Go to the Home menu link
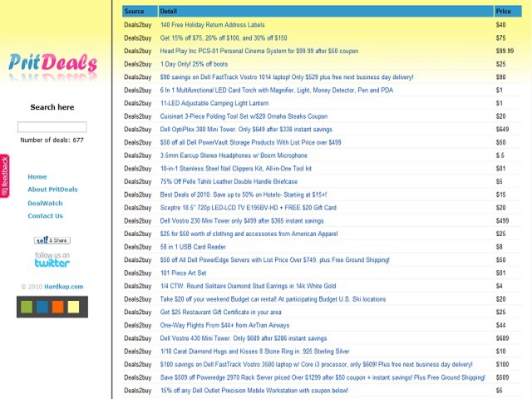The image size is (532, 399). pyautogui.click(x=37, y=177)
